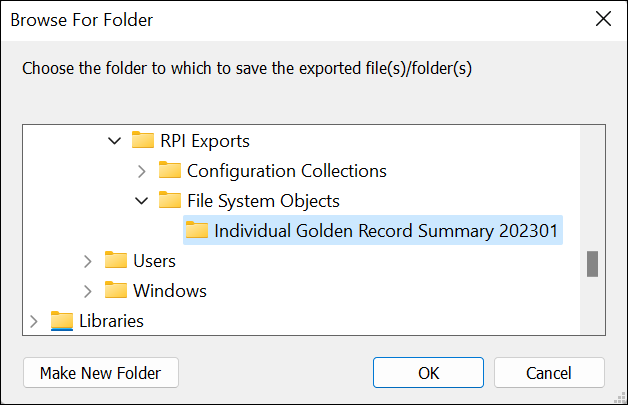Click the Individual Golden Record Summary folder icon

pyautogui.click(x=197, y=231)
